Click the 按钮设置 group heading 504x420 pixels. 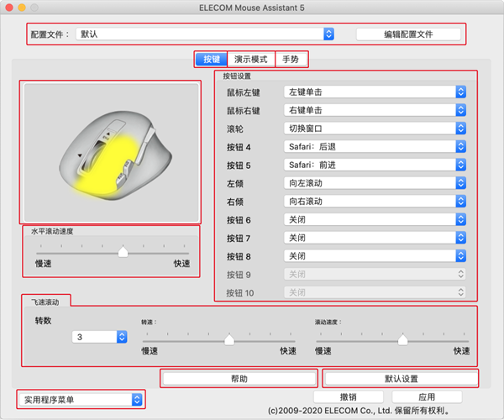tap(237, 76)
